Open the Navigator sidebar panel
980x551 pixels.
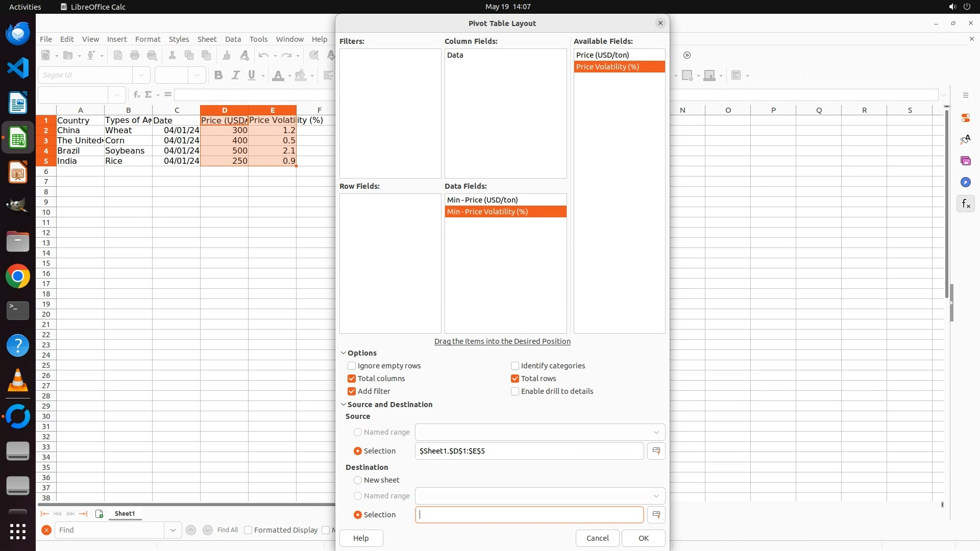point(965,183)
